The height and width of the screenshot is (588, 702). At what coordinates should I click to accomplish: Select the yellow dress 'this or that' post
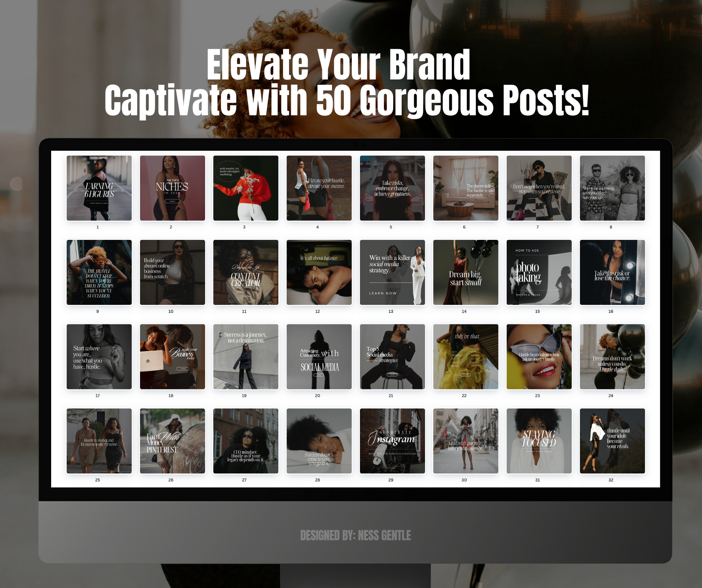[466, 357]
